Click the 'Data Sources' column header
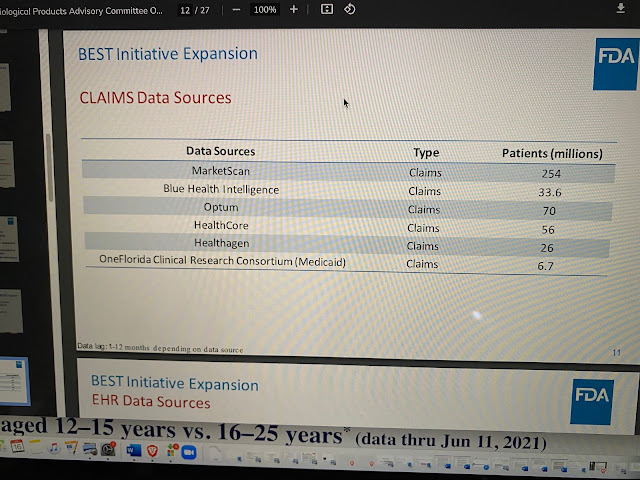 click(221, 151)
